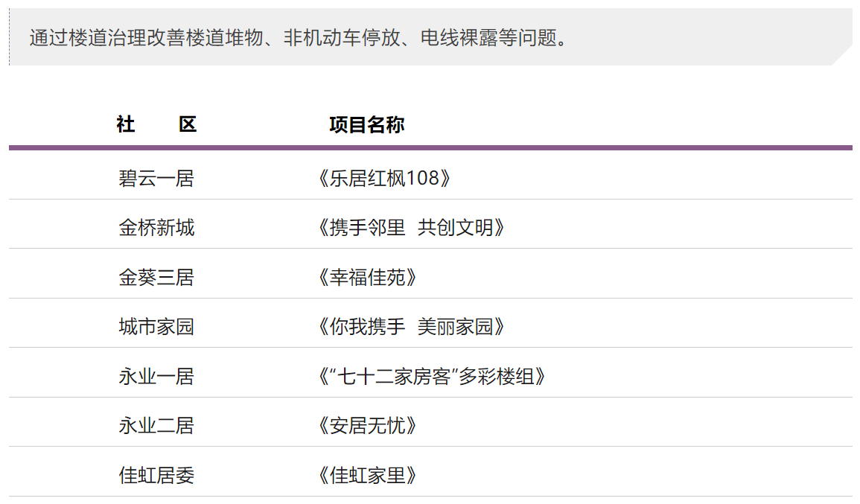The width and height of the screenshot is (860, 504).
Task: Click project 《佳虹家里》
Action: [365, 476]
